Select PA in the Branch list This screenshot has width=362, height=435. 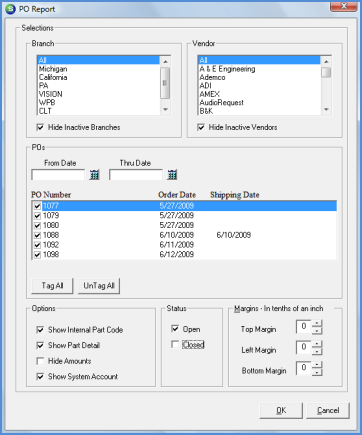point(98,86)
